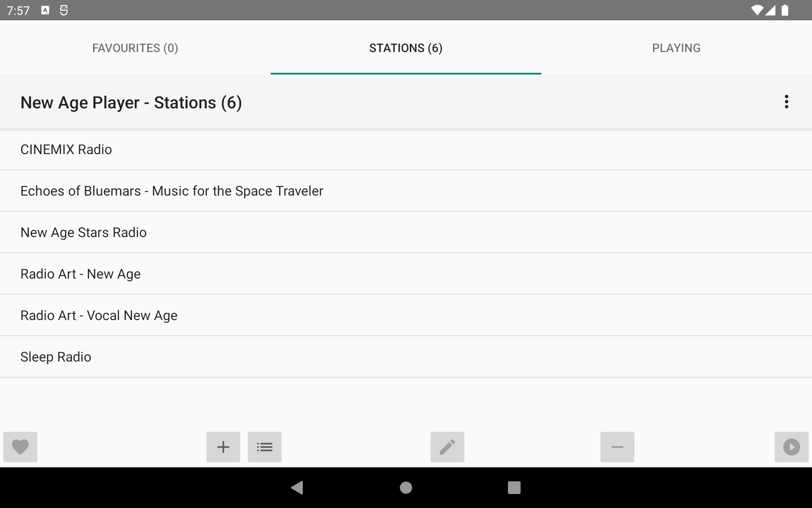Click the add station plus icon
The image size is (812, 508).
(x=223, y=447)
